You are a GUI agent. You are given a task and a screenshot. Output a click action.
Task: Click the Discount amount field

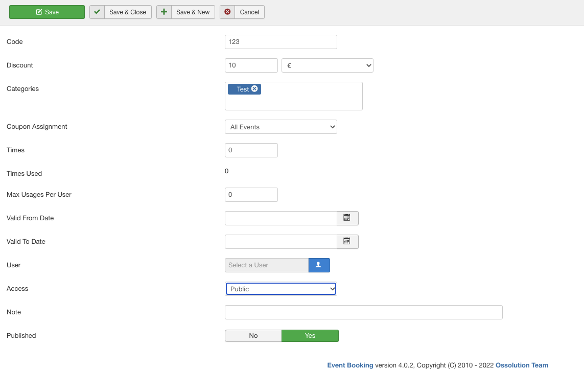(251, 65)
